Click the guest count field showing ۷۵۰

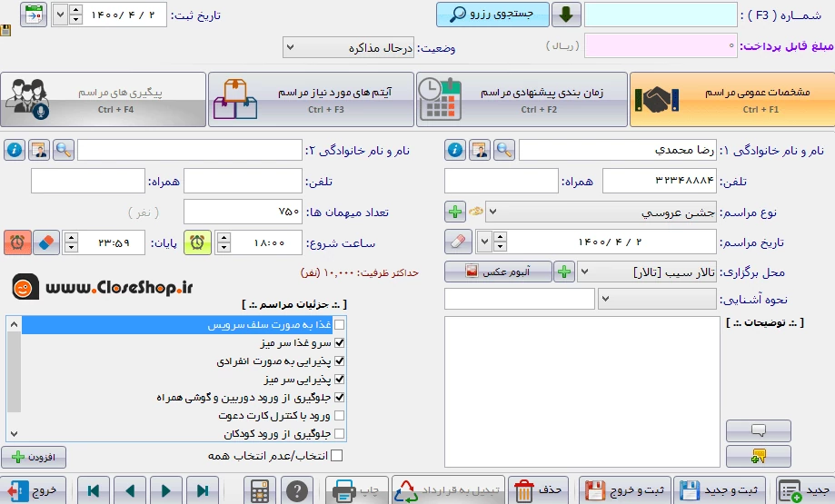(x=243, y=212)
